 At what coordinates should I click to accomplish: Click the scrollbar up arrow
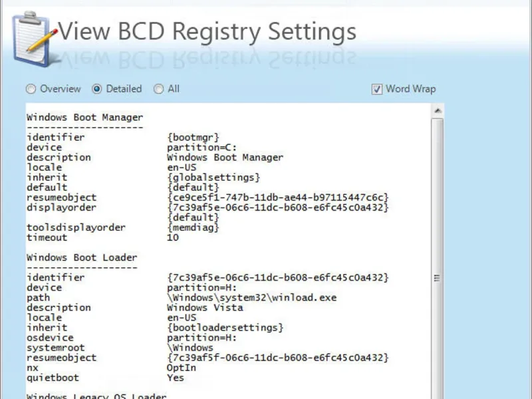[x=438, y=110]
